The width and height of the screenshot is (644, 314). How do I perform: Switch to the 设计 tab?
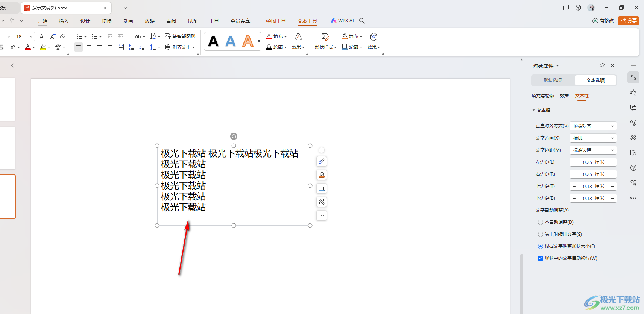[x=85, y=21]
